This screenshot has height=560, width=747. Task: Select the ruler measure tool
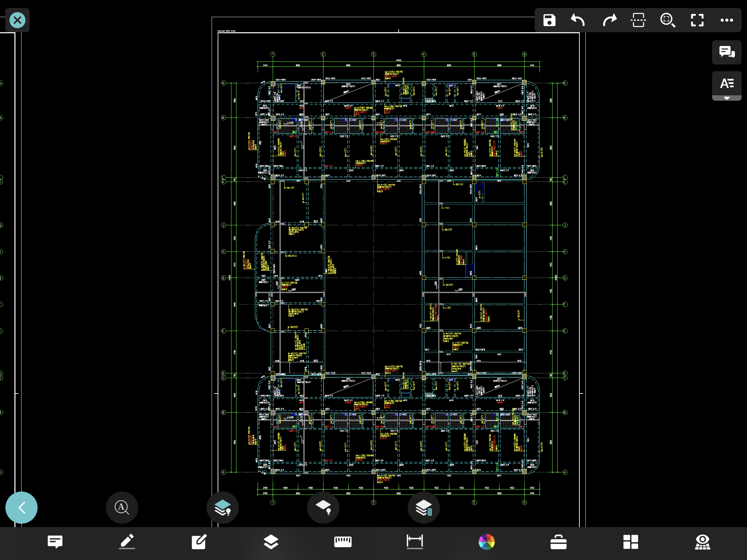(343, 542)
